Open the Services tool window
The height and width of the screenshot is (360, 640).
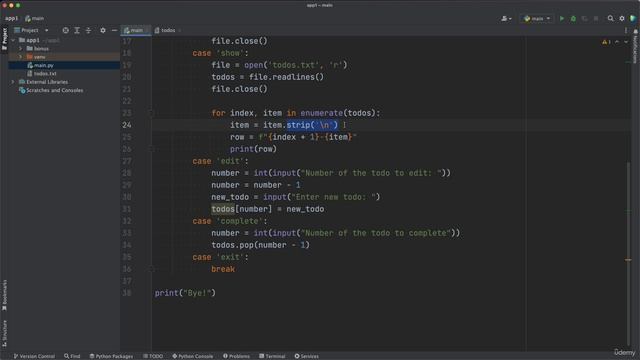[x=307, y=356]
